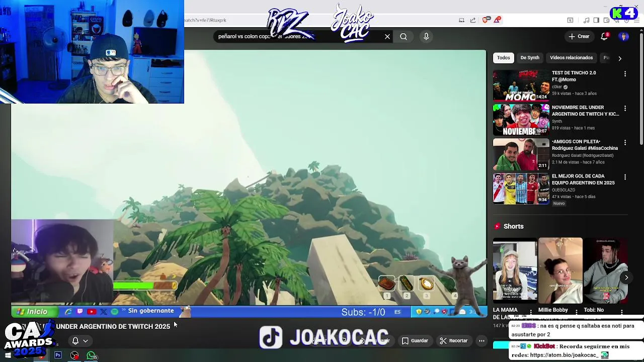Open WhatsApp from the Windows taskbar

click(x=91, y=356)
